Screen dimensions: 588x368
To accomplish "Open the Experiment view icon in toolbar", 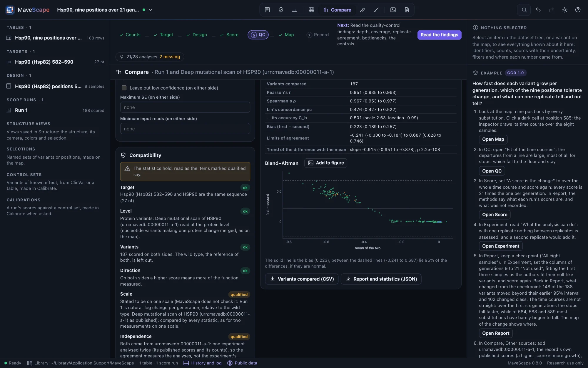I will pos(267,10).
